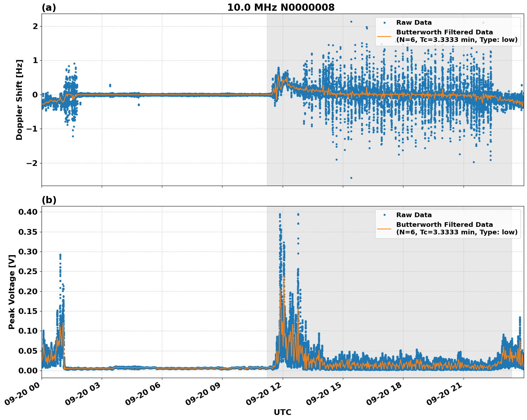Click the title 10.0 MHz N0000008
This screenshot has width=527, height=420.
tap(282, 8)
